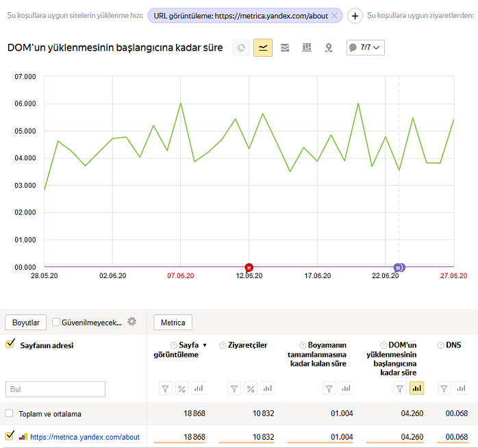The image size is (478, 448).
Task: Filter the Boyamanın tamamlanmasına column
Action: tap(329, 388)
